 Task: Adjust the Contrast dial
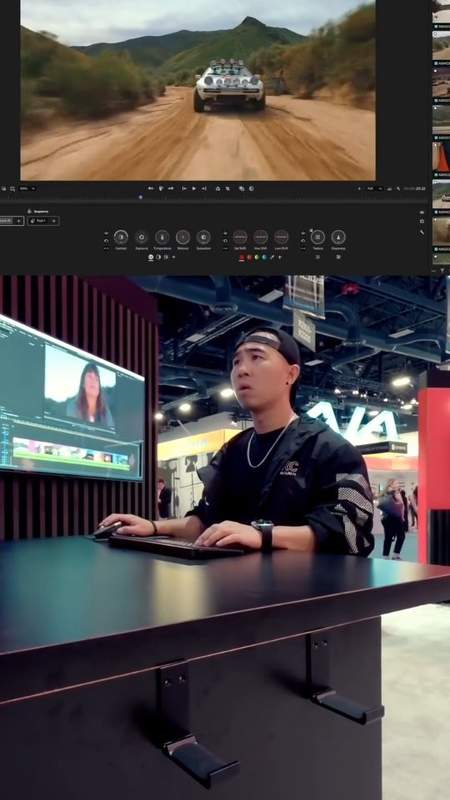point(121,237)
